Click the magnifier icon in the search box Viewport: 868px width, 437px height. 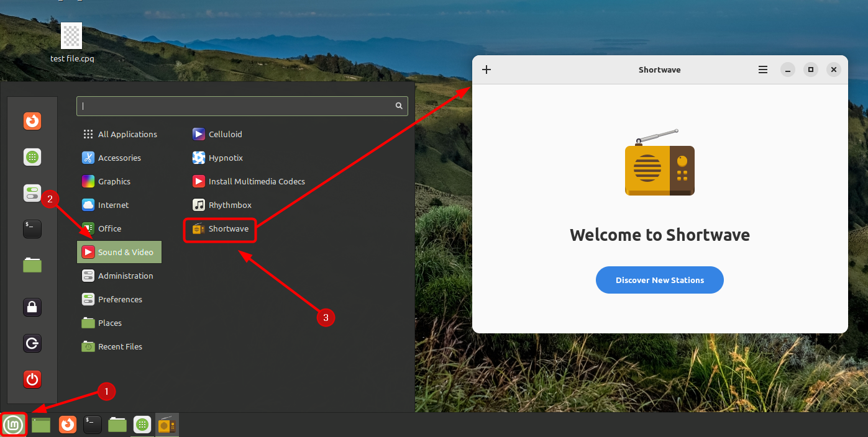pyautogui.click(x=399, y=106)
